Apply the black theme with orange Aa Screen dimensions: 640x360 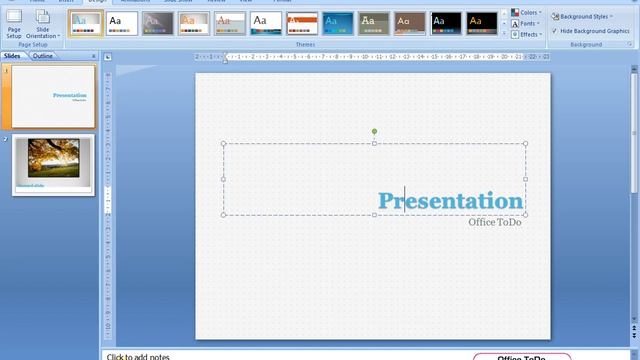482,24
